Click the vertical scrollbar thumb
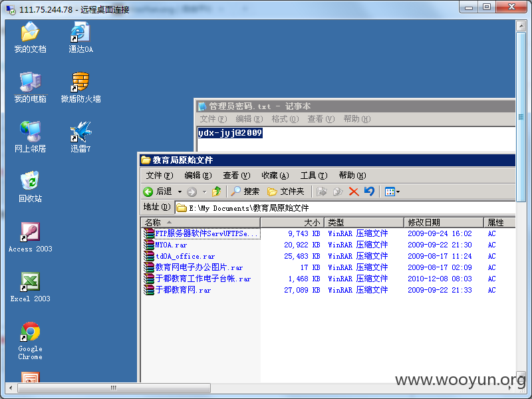532x399 pixels. (x=521, y=117)
